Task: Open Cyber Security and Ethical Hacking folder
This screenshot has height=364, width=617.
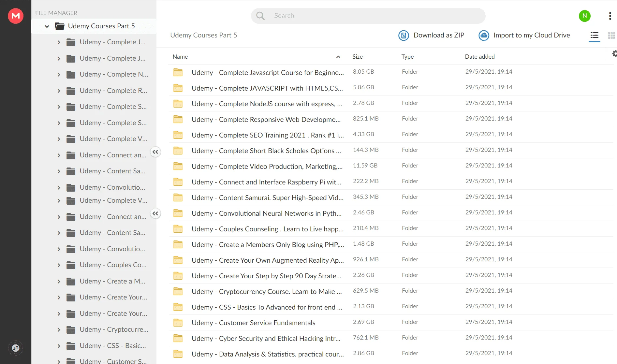Action: pos(266,338)
